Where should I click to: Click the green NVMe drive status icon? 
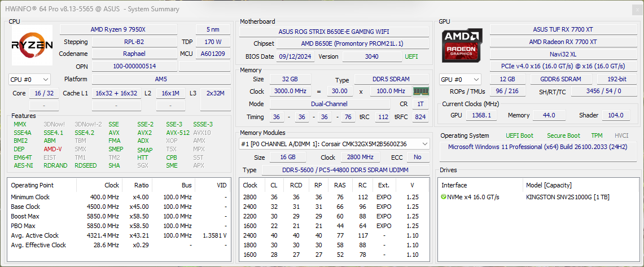click(x=444, y=197)
